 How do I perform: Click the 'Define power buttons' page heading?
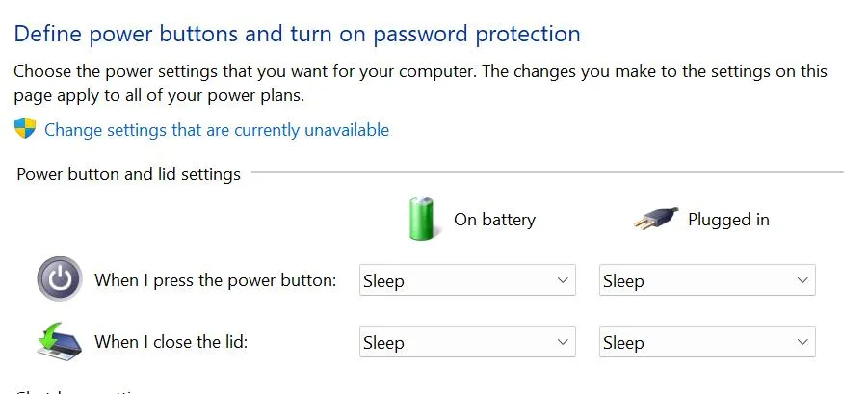click(297, 35)
